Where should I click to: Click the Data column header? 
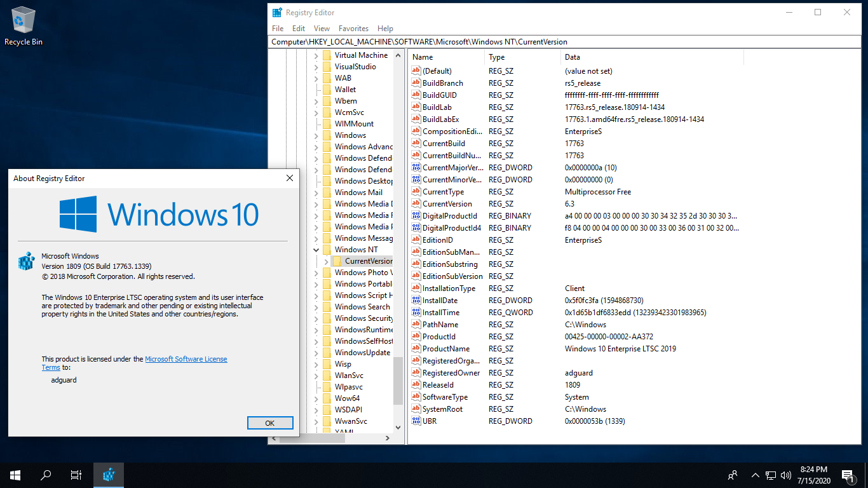click(652, 57)
